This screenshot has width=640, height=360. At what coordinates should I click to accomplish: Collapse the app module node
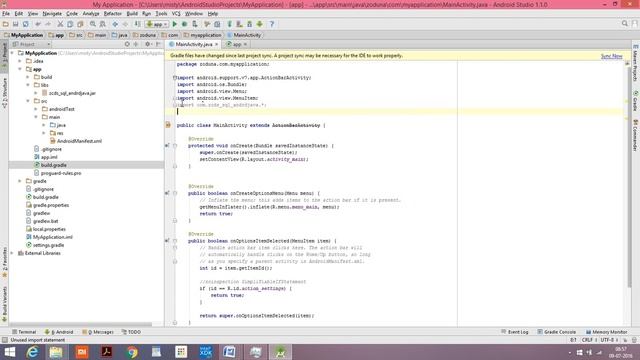pyautogui.click(x=20, y=69)
